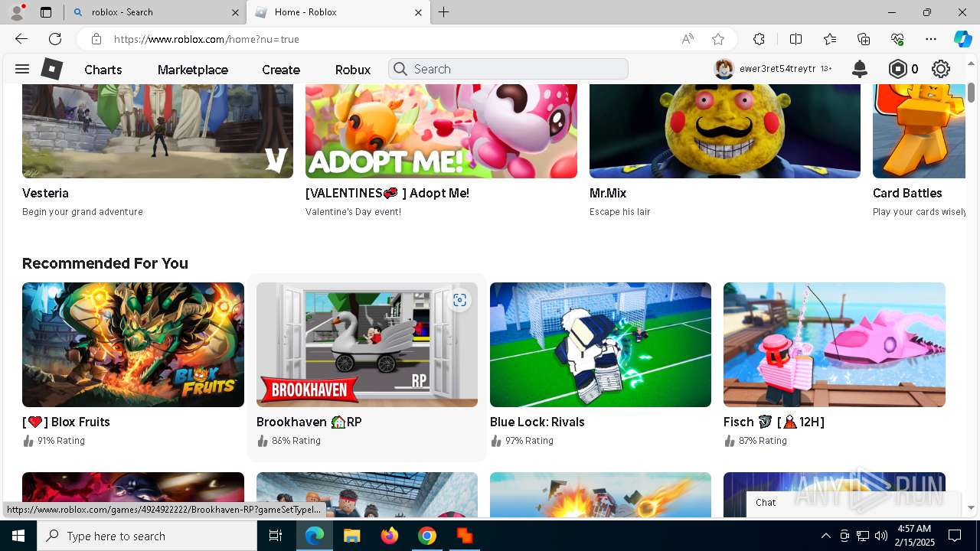Close the Home - Roblox tab
980x551 pixels.
tap(418, 12)
